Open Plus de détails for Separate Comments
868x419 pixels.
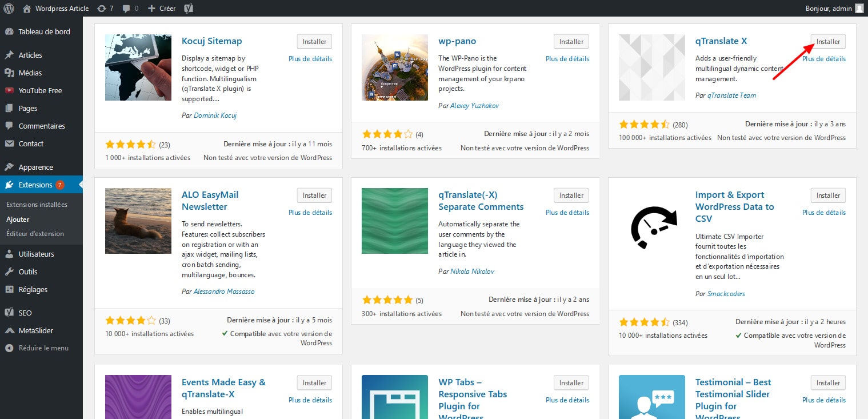pos(567,213)
